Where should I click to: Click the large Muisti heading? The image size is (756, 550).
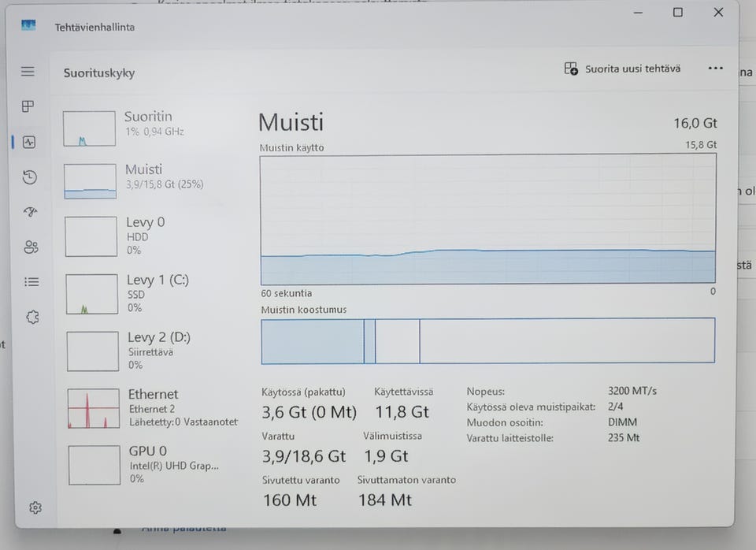(x=291, y=122)
